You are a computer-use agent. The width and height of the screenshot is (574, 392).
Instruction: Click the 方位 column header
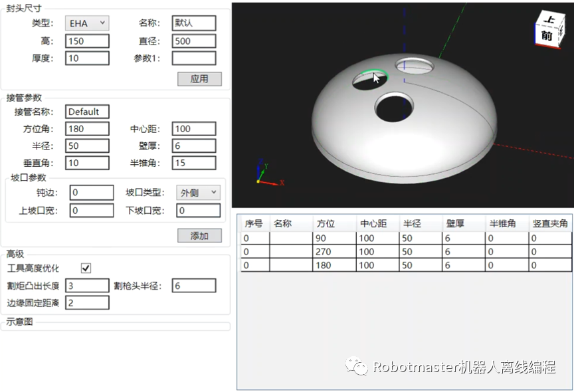tap(334, 224)
